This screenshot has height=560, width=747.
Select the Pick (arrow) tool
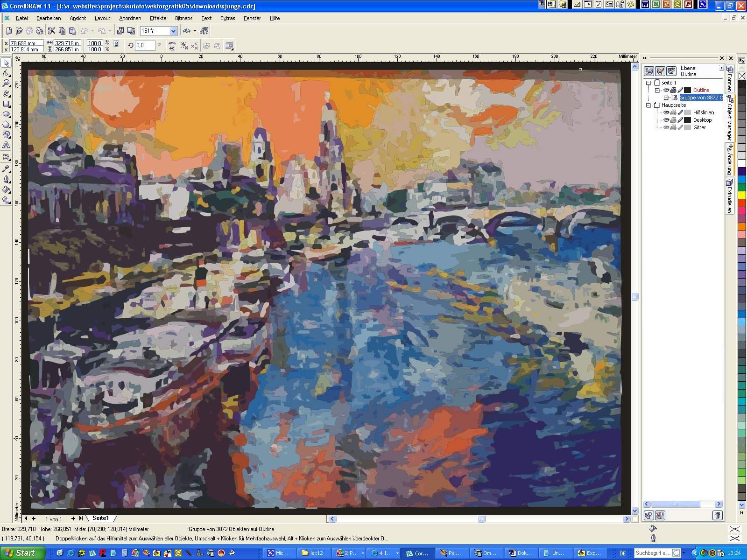pyautogui.click(x=7, y=63)
